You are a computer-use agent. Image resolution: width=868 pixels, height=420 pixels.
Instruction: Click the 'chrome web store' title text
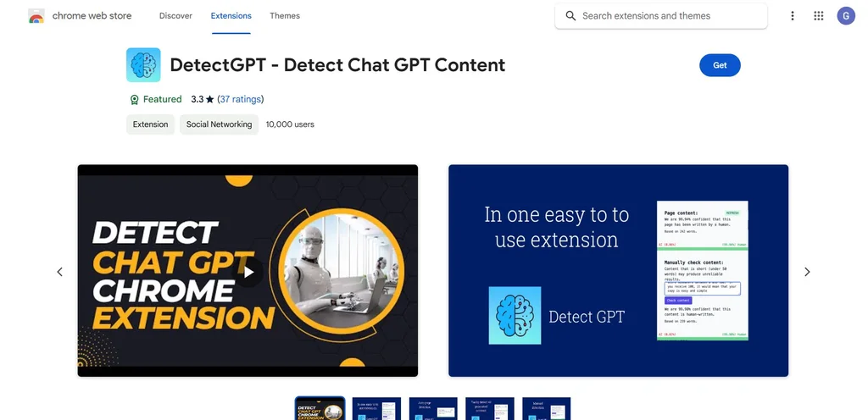coord(92,16)
